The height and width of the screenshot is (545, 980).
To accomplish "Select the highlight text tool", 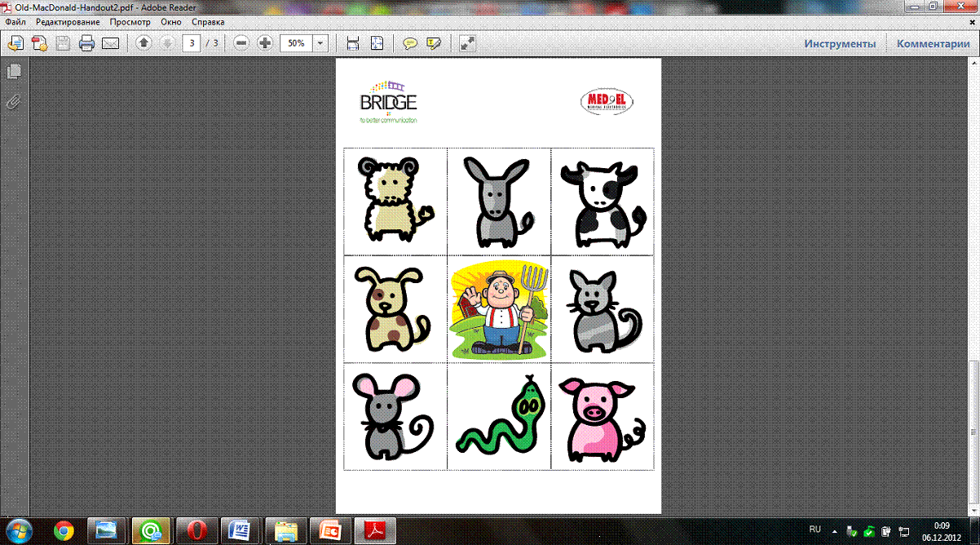I will click(x=433, y=43).
